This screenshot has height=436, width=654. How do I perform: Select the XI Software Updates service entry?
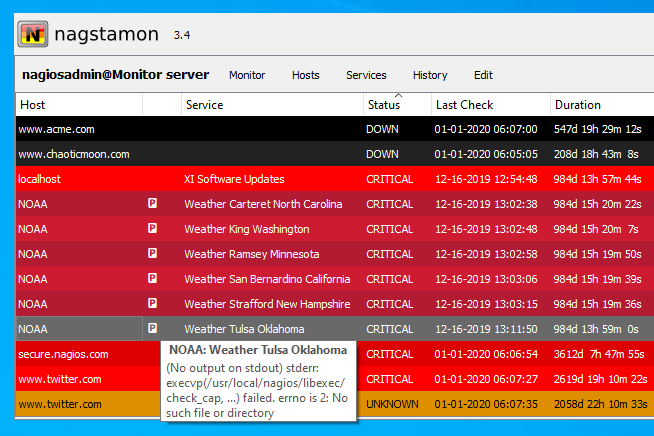234,179
